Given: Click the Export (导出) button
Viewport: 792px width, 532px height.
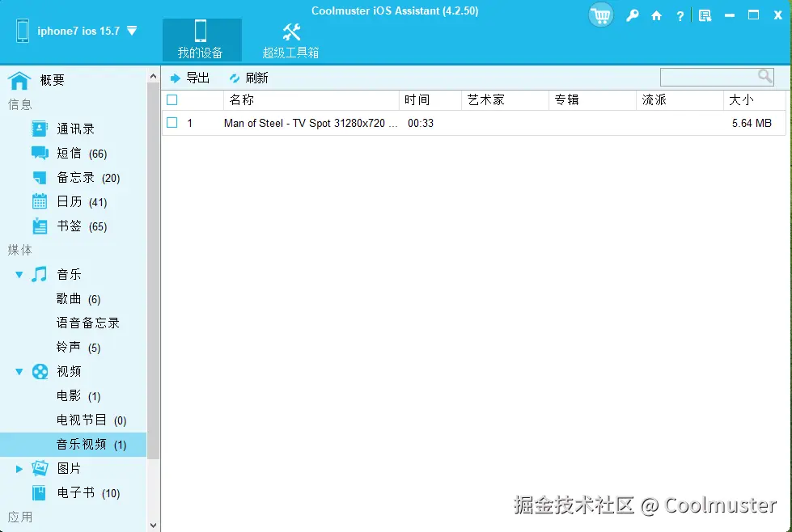Looking at the screenshot, I should point(192,77).
